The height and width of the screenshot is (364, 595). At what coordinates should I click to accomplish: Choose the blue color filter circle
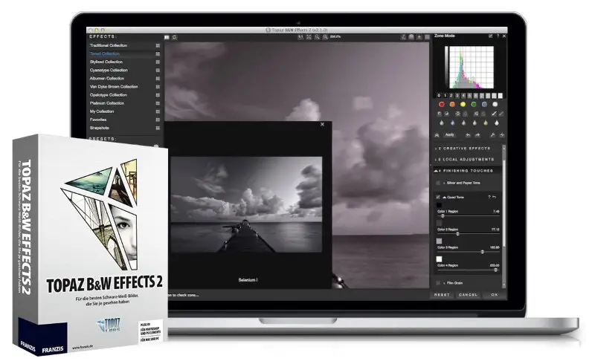484,104
